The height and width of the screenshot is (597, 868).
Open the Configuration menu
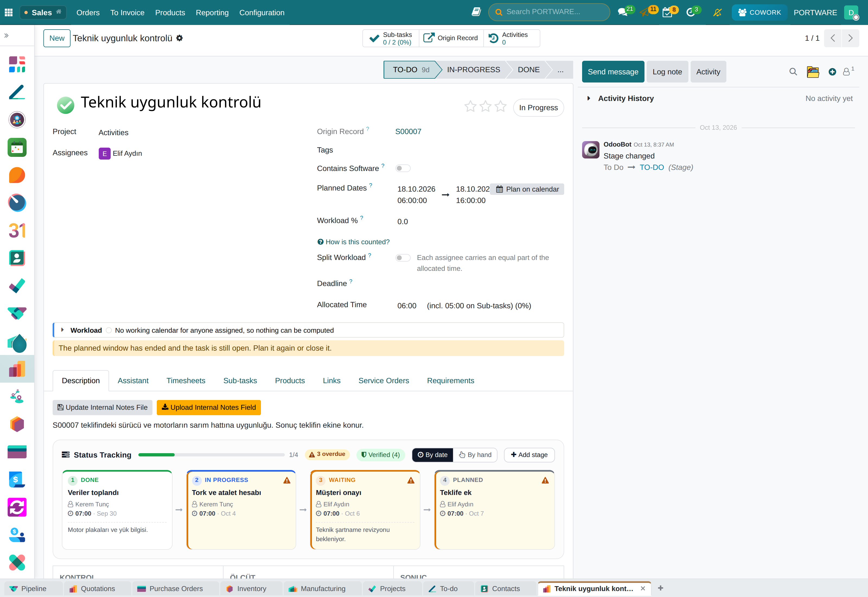[x=262, y=12]
